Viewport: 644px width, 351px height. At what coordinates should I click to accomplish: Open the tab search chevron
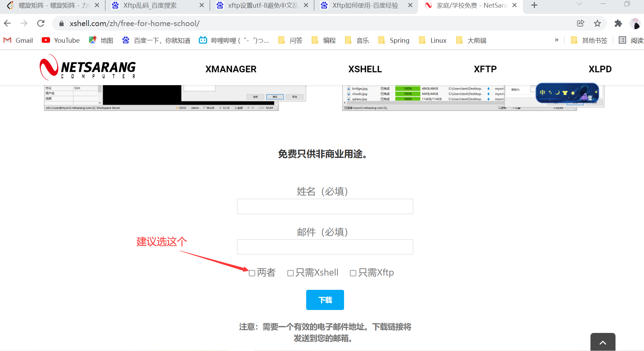point(579,4)
